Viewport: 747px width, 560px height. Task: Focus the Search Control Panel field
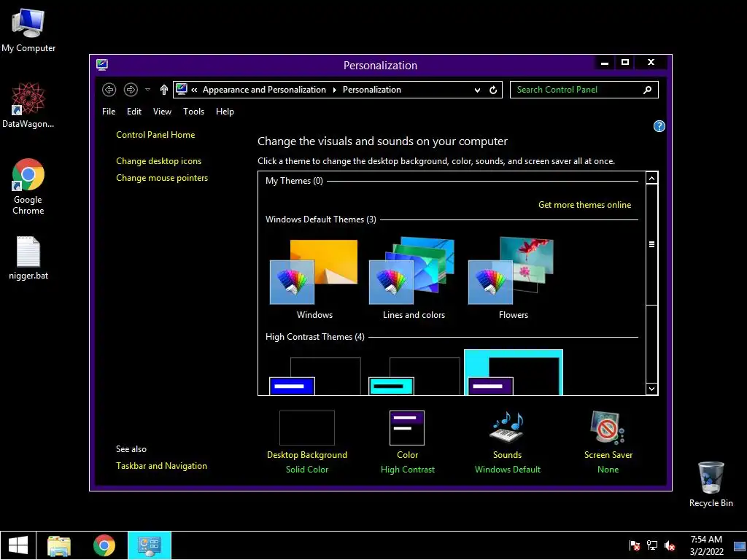point(584,90)
